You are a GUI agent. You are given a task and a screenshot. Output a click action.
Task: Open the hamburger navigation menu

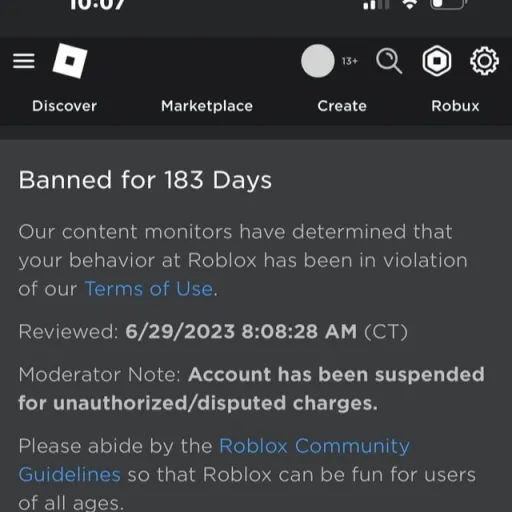24,61
